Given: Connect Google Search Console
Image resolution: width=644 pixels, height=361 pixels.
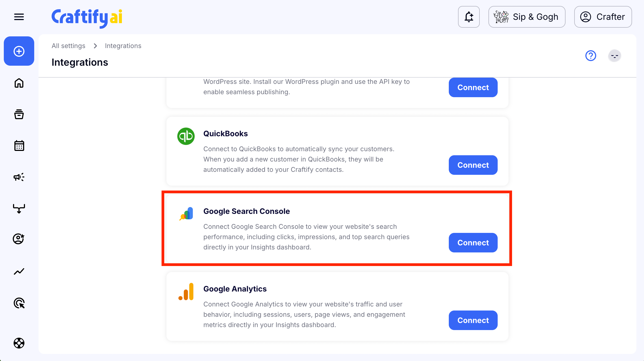Looking at the screenshot, I should click(x=473, y=243).
